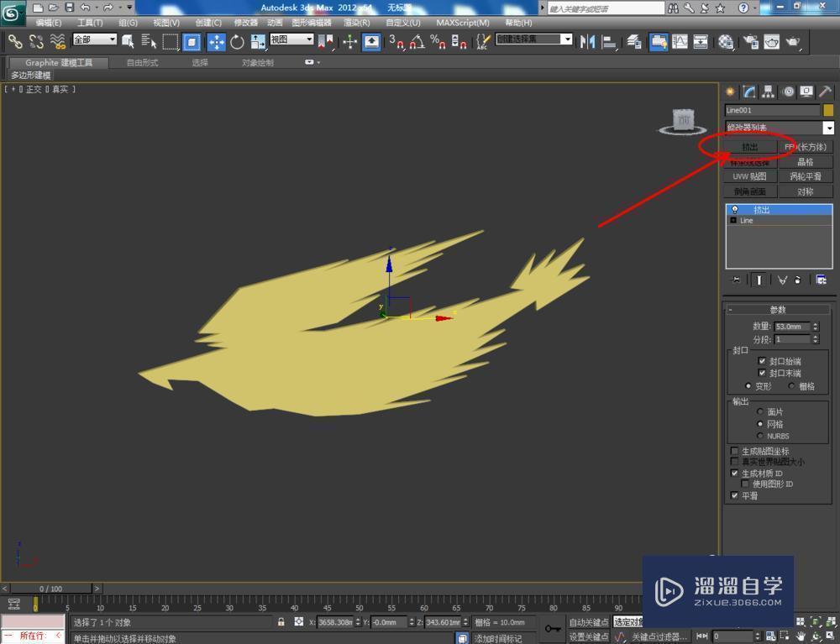Click the 数量 amount input field

point(790,327)
